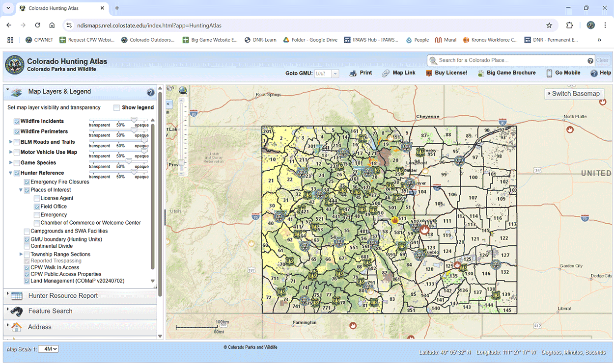Expand the Game Species layer group
The image size is (614, 364).
pyautogui.click(x=11, y=163)
